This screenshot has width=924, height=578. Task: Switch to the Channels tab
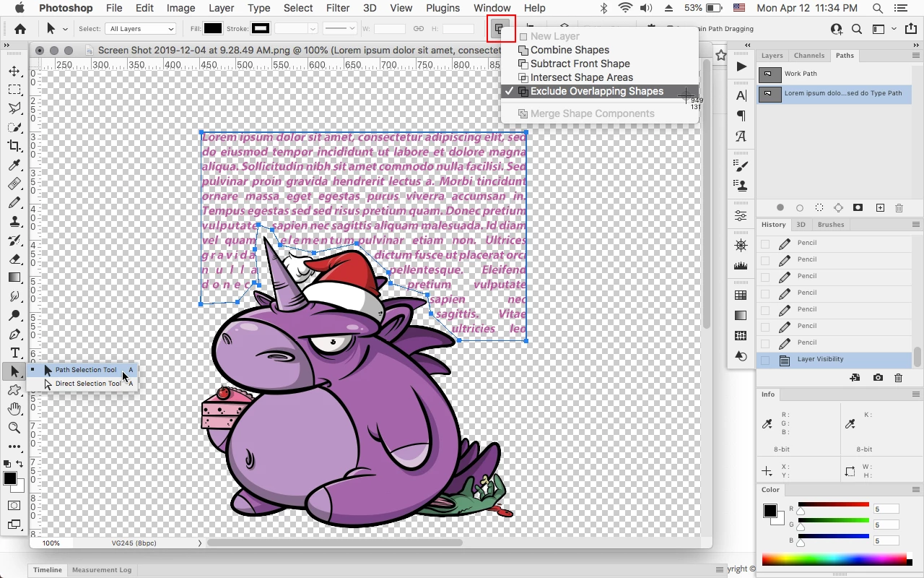808,56
